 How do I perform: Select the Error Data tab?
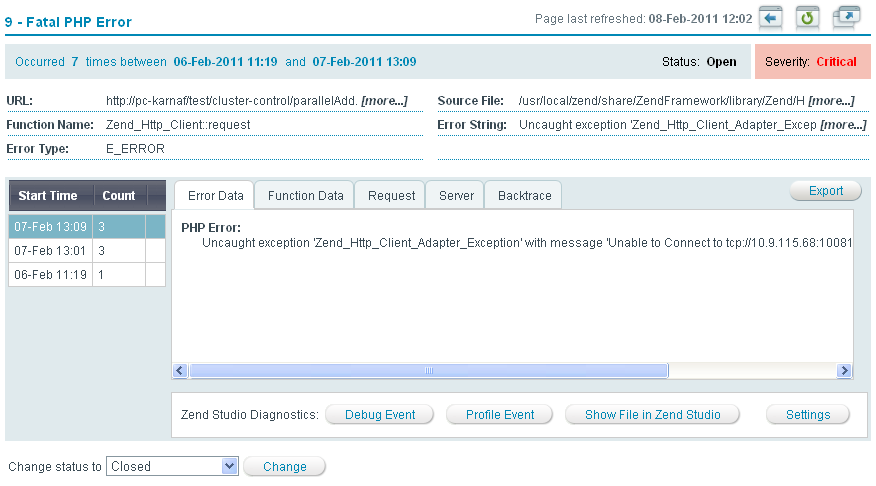click(215, 196)
